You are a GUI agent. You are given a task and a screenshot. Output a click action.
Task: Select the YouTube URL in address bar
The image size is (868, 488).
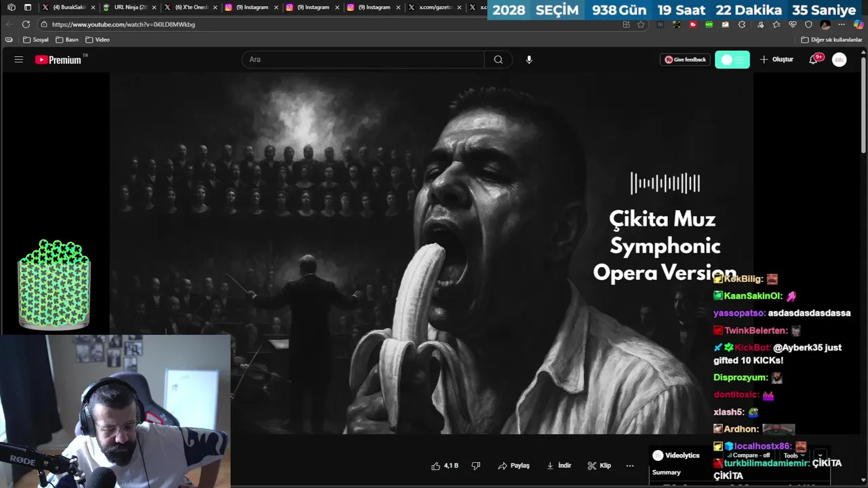[123, 24]
